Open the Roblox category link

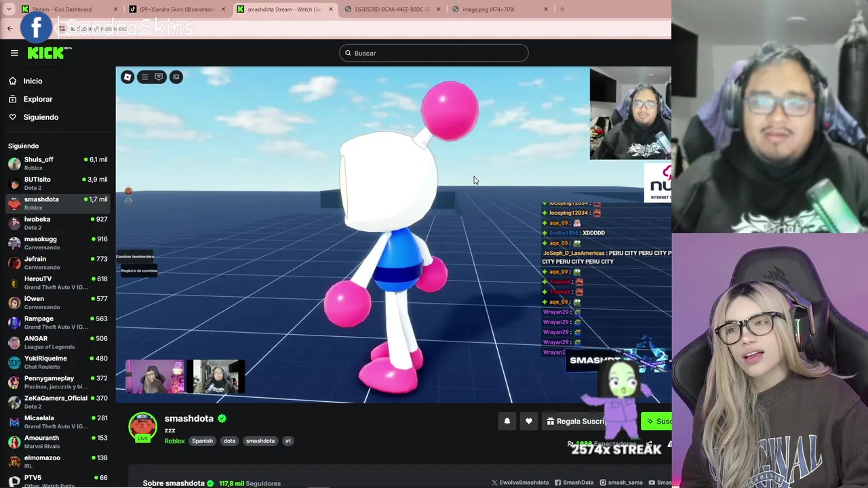pos(174,441)
